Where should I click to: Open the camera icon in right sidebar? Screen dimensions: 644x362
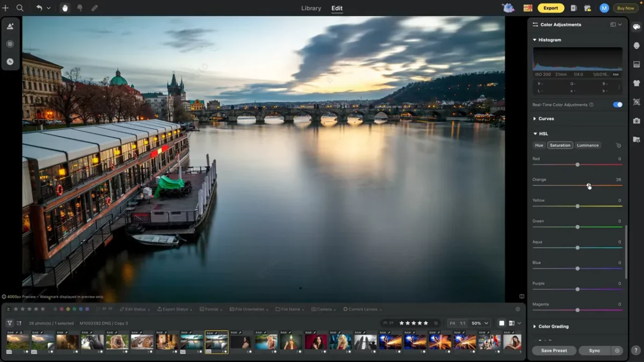point(636,121)
